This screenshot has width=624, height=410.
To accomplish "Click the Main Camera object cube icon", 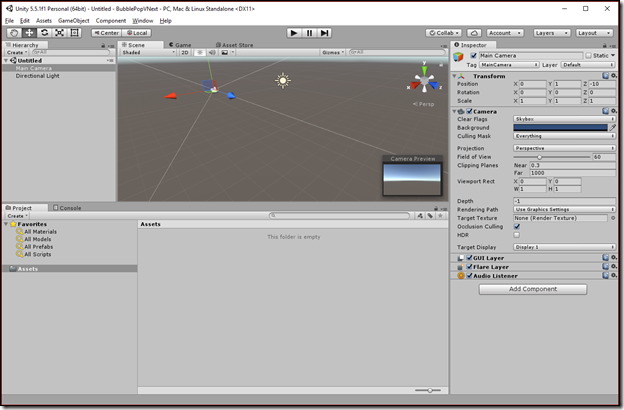I will tap(458, 57).
